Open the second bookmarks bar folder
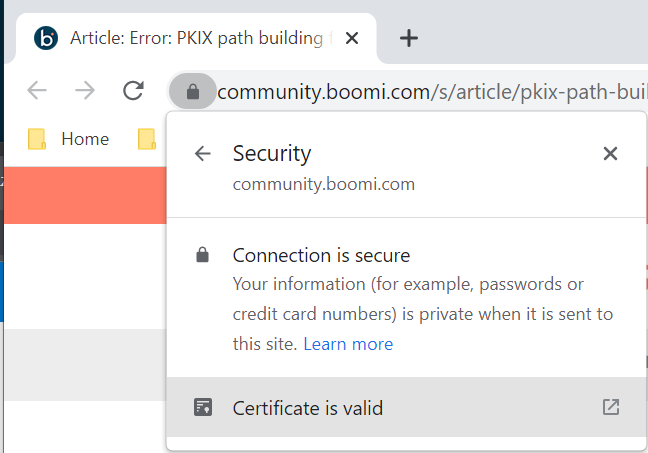 148,139
